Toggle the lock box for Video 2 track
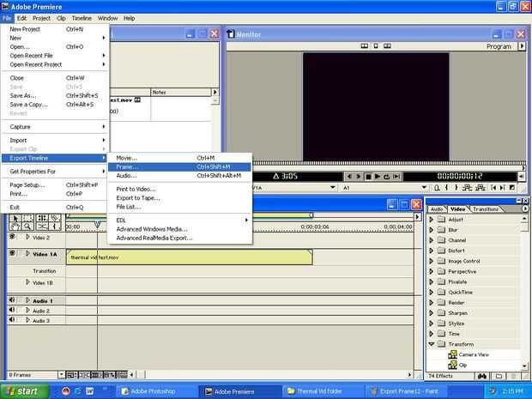Screen dimensions: 532x399 [x=21, y=237]
